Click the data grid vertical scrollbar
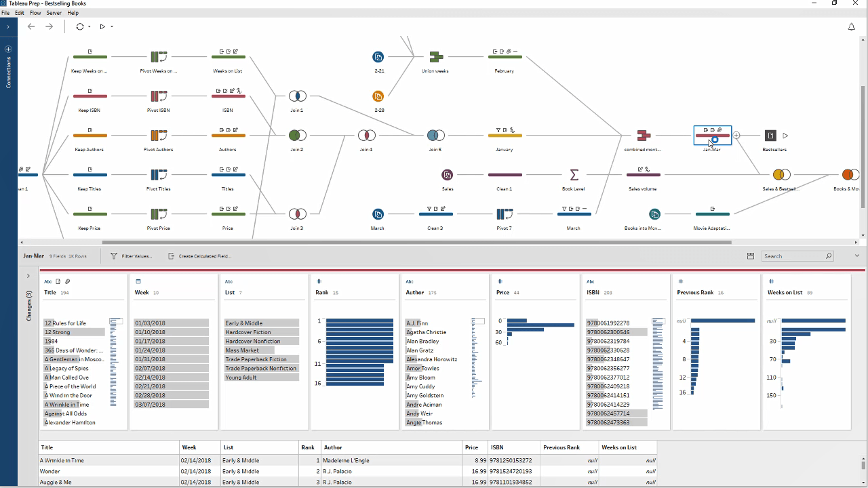 coord(863,465)
